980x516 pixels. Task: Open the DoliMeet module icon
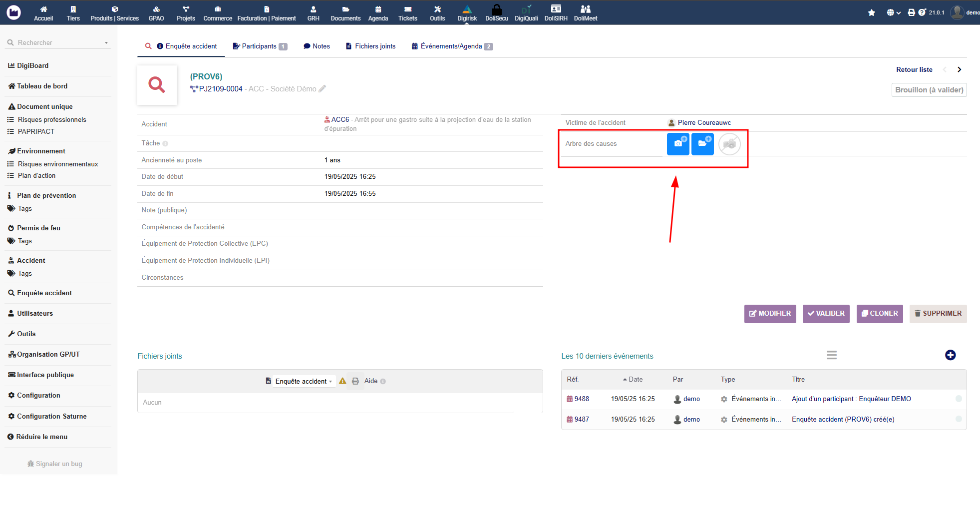[x=586, y=13]
